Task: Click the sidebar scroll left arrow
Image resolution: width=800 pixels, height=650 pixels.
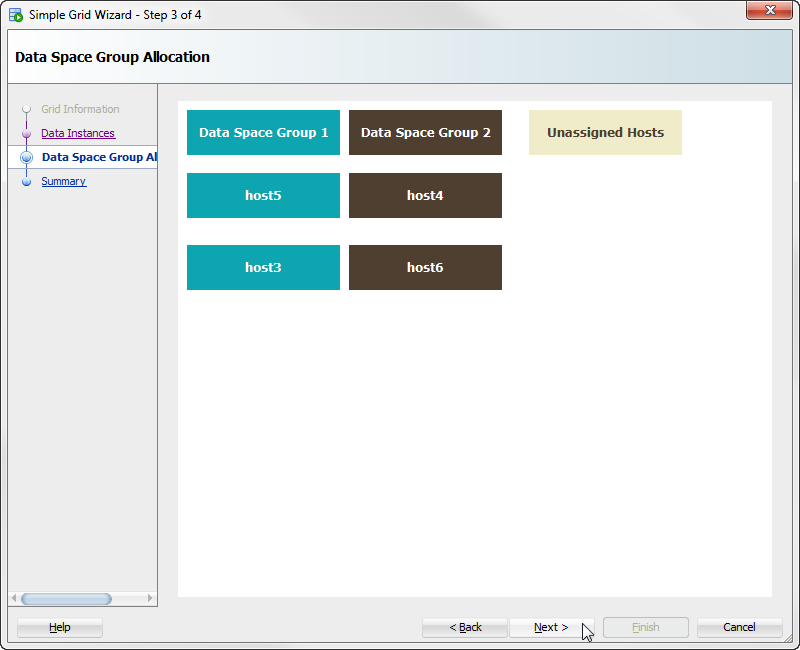Action: pyautogui.click(x=14, y=598)
